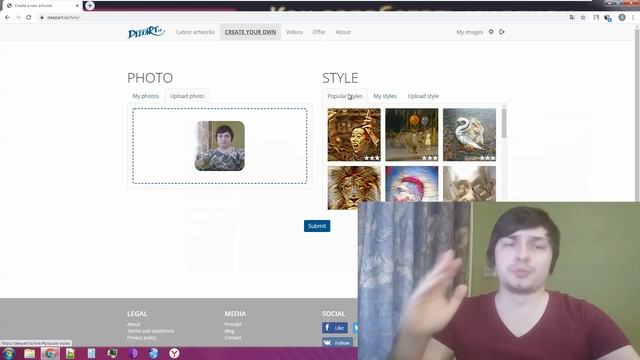This screenshot has width=640, height=360.
Task: Open the settings gear icon beside My images
Action: 491,32
